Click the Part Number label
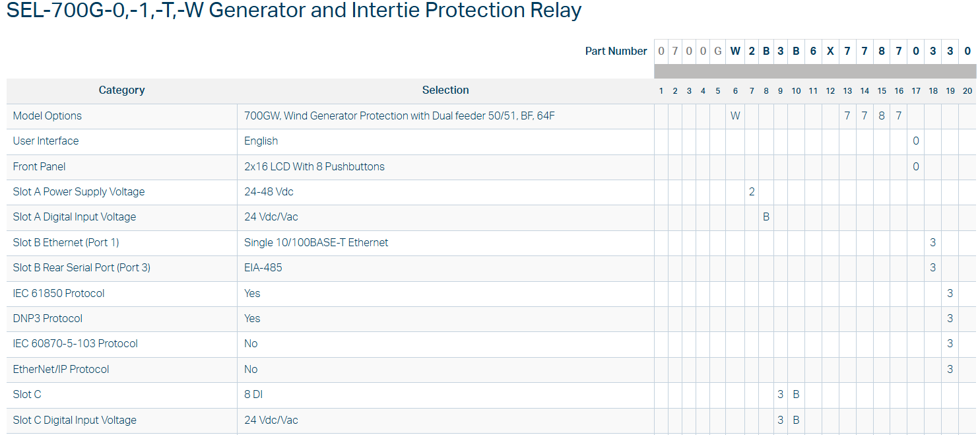The height and width of the screenshot is (435, 980). click(616, 51)
